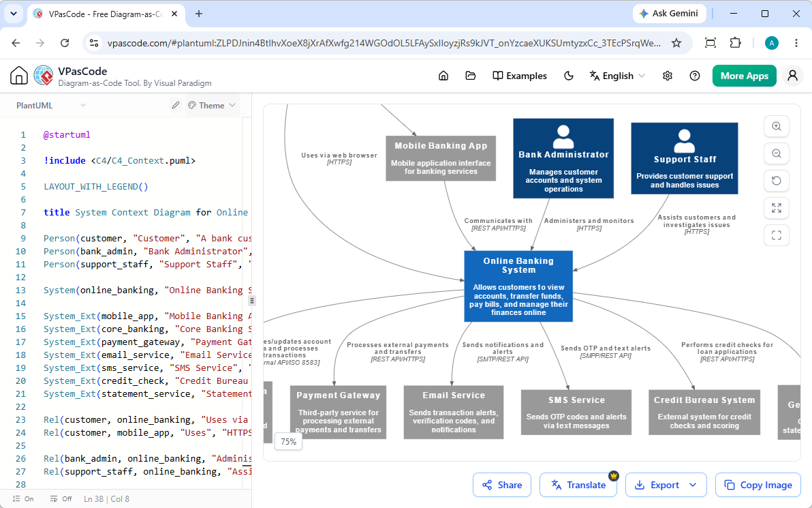812x508 pixels.
Task: Open the PlantUML diagram type dropdown
Action: coord(50,105)
